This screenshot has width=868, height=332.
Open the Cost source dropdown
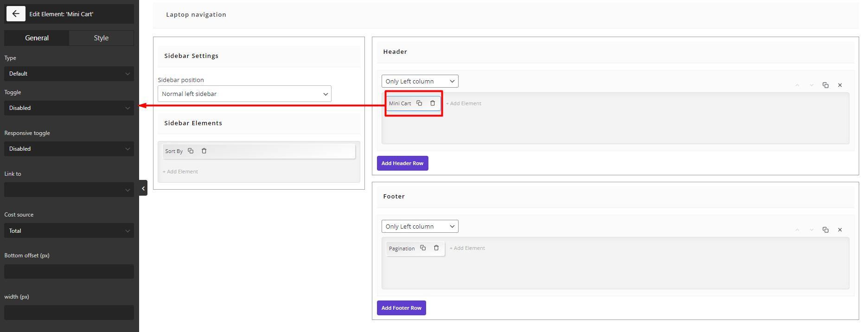pos(69,230)
